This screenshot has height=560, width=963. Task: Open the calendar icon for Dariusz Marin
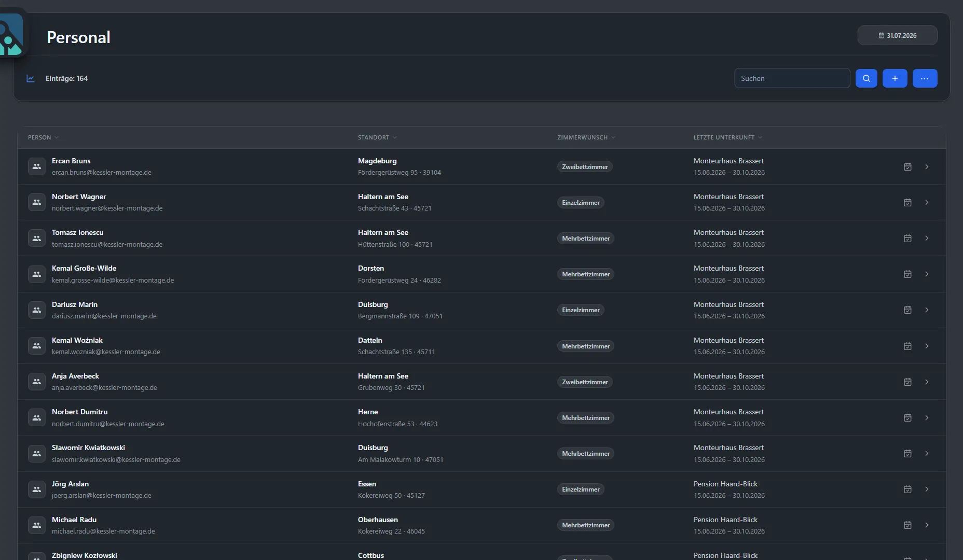pyautogui.click(x=907, y=310)
